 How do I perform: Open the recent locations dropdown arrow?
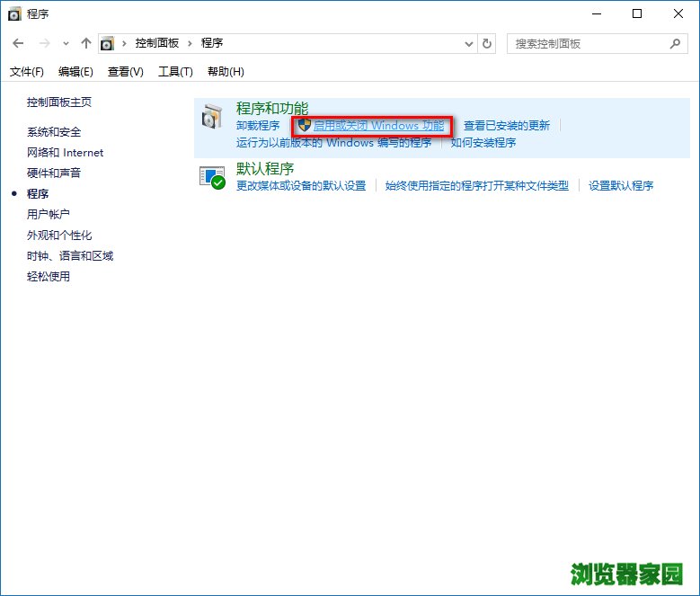tap(66, 44)
